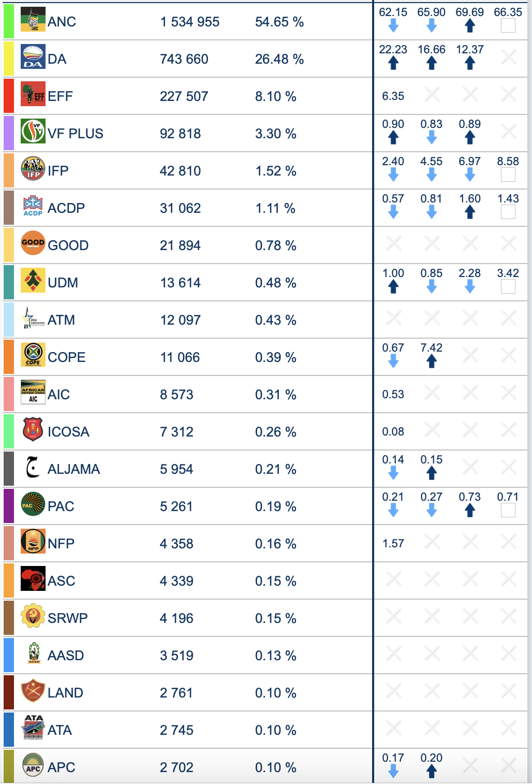Click the ALJAMA party logo
532x784 pixels.
33,467
